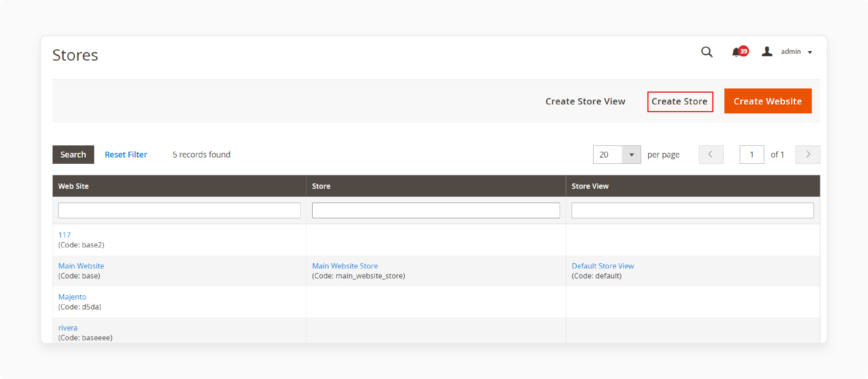The width and height of the screenshot is (868, 379).
Task: Focus the Store filter input
Action: tap(436, 210)
